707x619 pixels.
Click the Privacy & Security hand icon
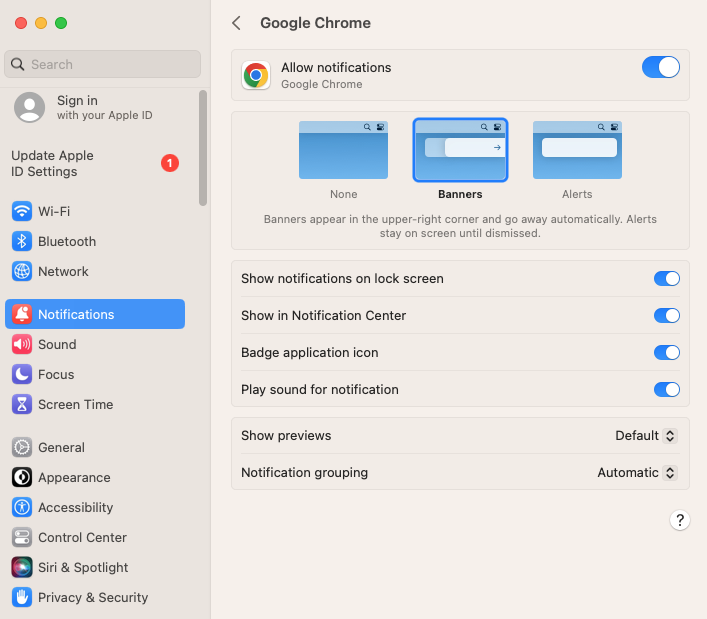(22, 597)
